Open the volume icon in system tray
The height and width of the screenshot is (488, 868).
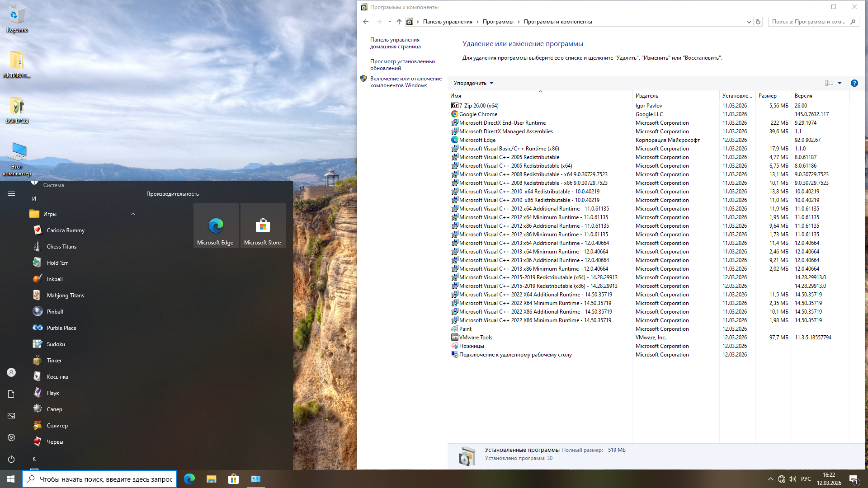click(792, 479)
